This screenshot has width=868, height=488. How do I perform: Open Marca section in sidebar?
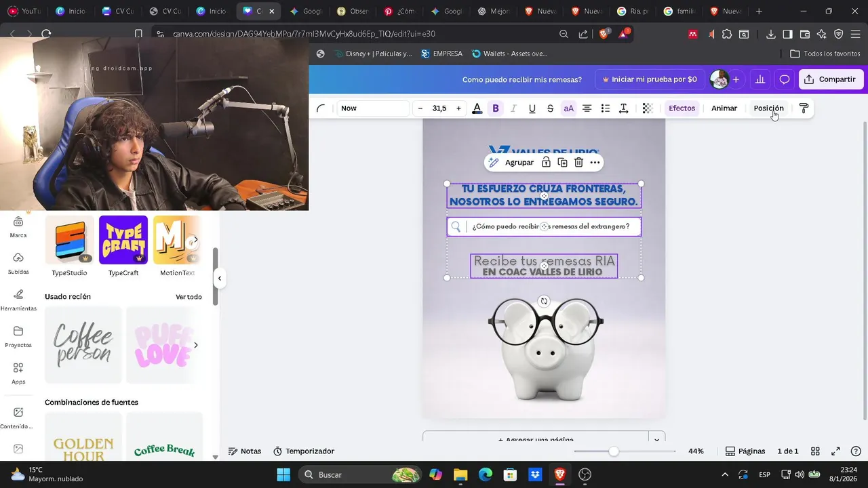tap(18, 227)
